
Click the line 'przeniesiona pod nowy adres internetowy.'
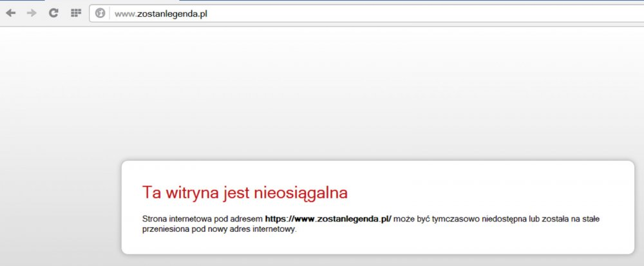click(219, 229)
